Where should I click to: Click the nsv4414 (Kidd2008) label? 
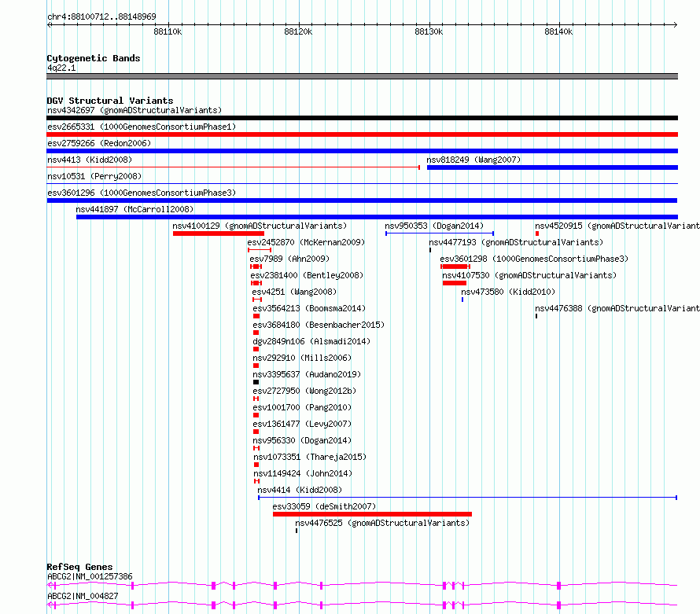300,490
